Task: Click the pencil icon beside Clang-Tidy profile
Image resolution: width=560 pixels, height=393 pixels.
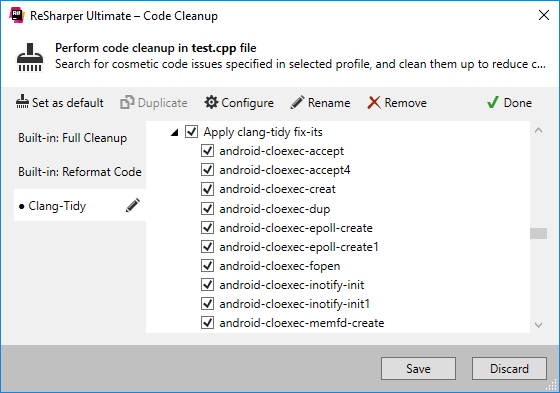Action: pyautogui.click(x=133, y=205)
